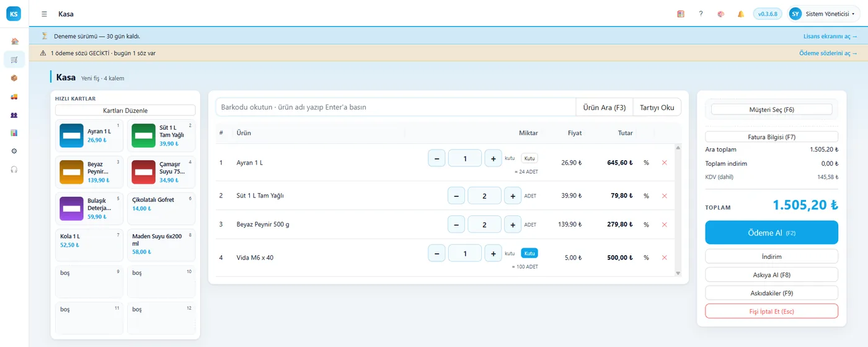
Task: Select empty quick card slot 12
Action: point(161,318)
